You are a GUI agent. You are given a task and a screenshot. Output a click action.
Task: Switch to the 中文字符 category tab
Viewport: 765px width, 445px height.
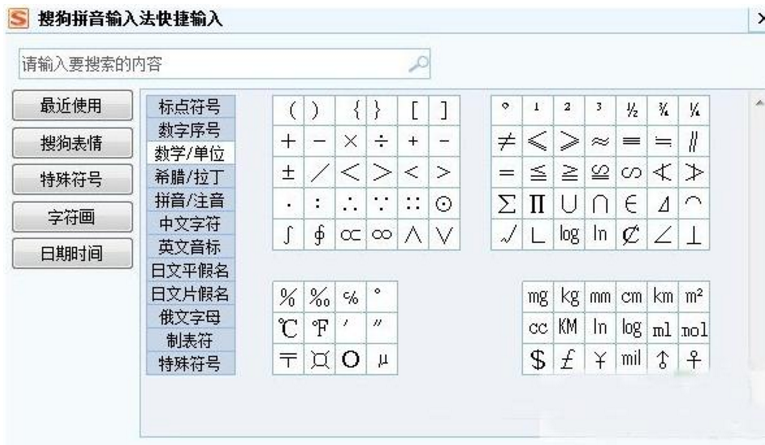[191, 224]
